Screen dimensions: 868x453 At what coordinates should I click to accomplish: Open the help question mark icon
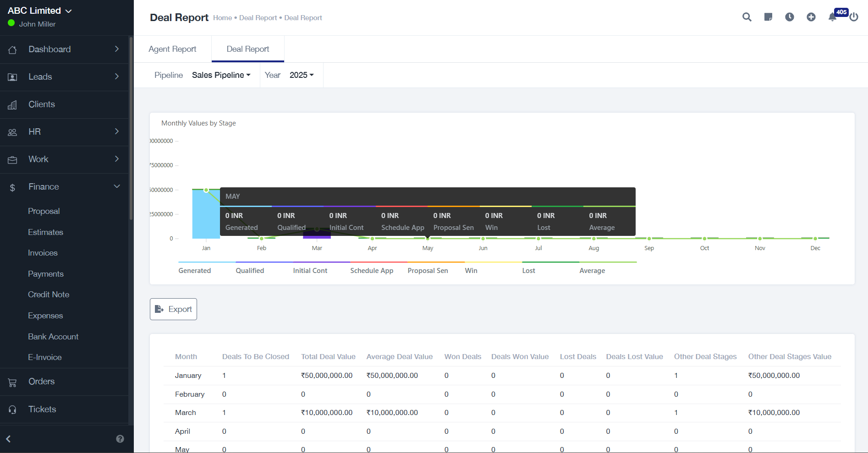point(120,439)
